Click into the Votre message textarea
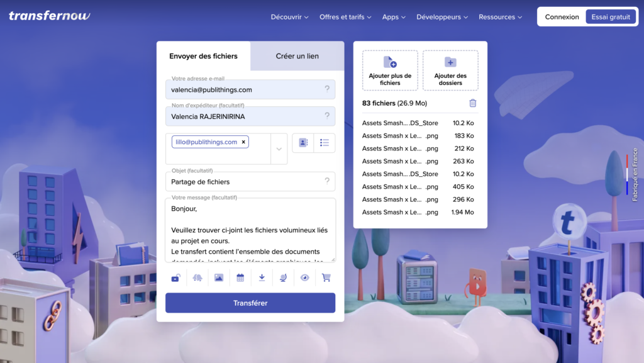Viewport: 644px width, 363px height. click(250, 230)
